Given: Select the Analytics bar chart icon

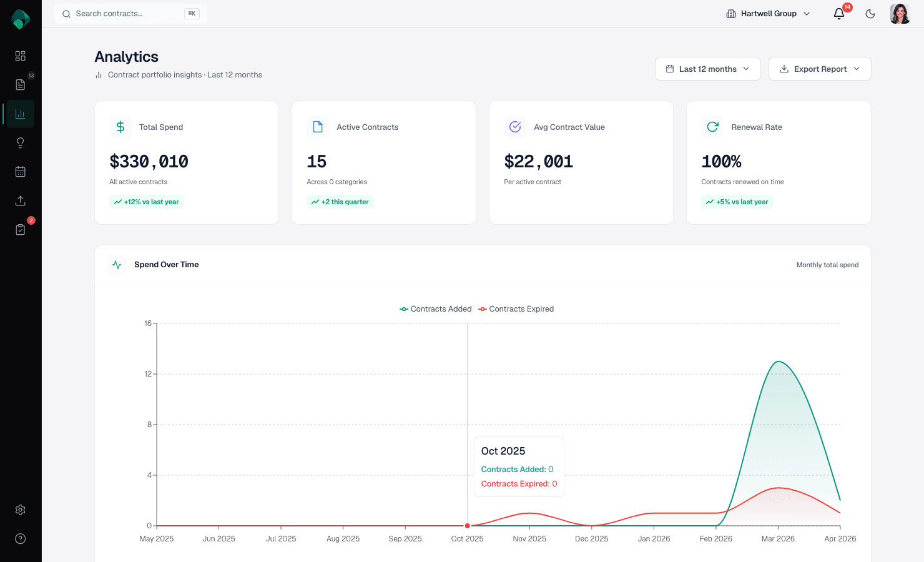Looking at the screenshot, I should 20,114.
